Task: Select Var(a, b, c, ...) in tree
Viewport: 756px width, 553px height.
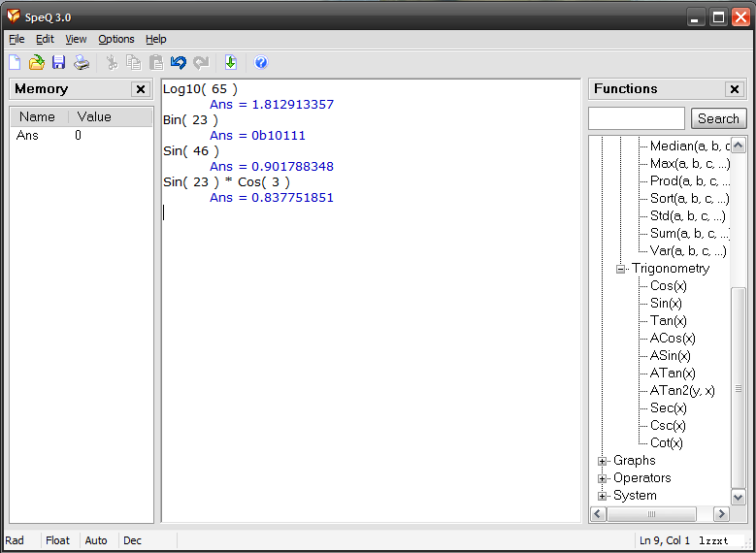Action: (x=688, y=251)
